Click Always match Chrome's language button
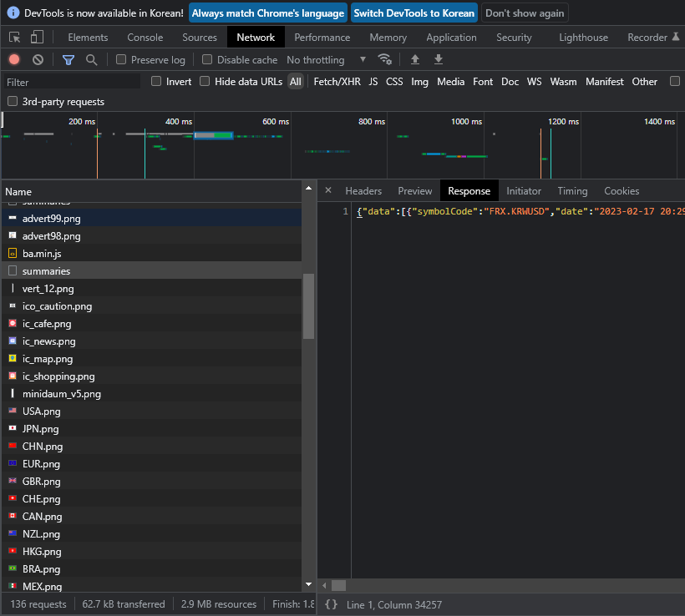 click(268, 13)
